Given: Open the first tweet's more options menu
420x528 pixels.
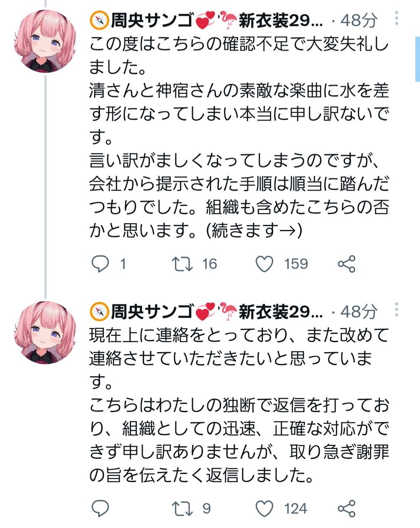Looking at the screenshot, I should (x=396, y=18).
